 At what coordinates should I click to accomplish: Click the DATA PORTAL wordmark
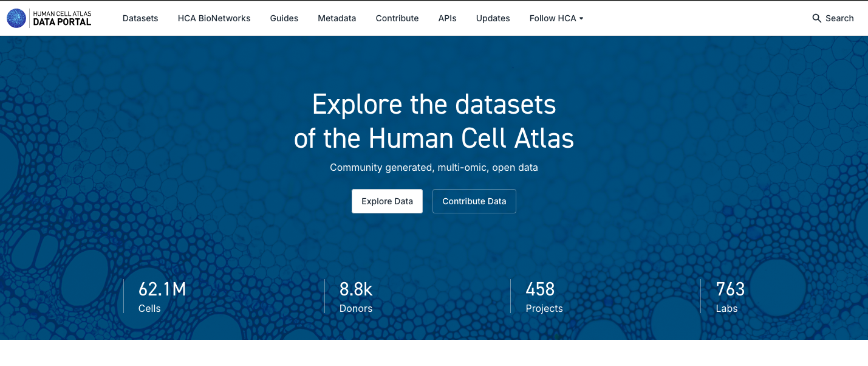(x=62, y=22)
